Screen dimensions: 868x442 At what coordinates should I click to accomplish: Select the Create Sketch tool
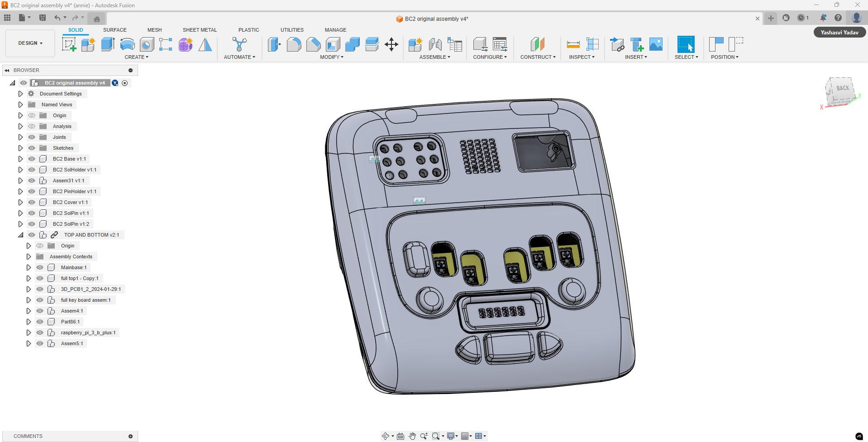[69, 44]
